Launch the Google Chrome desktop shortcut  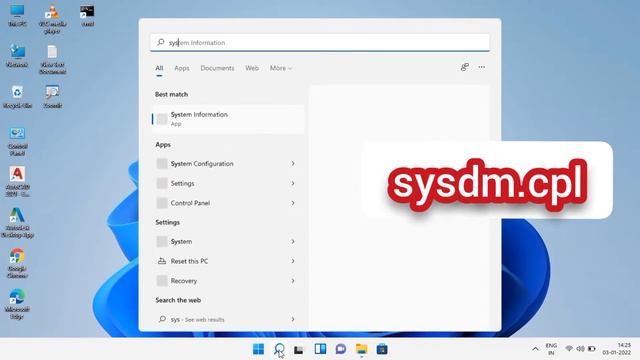point(17,264)
